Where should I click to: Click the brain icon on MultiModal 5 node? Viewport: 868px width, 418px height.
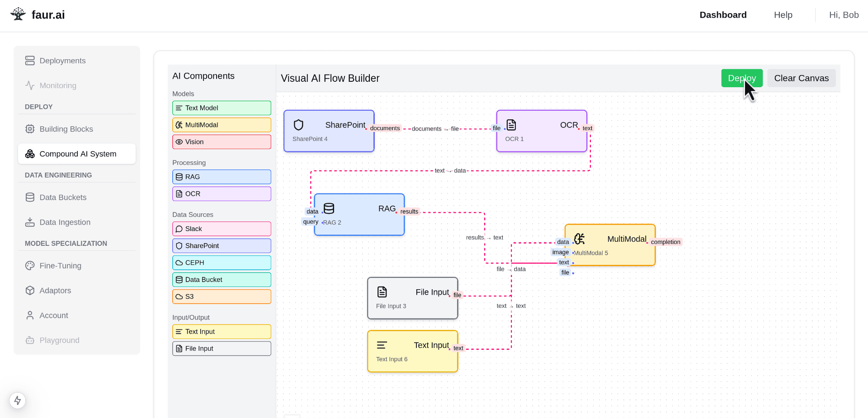tap(580, 239)
